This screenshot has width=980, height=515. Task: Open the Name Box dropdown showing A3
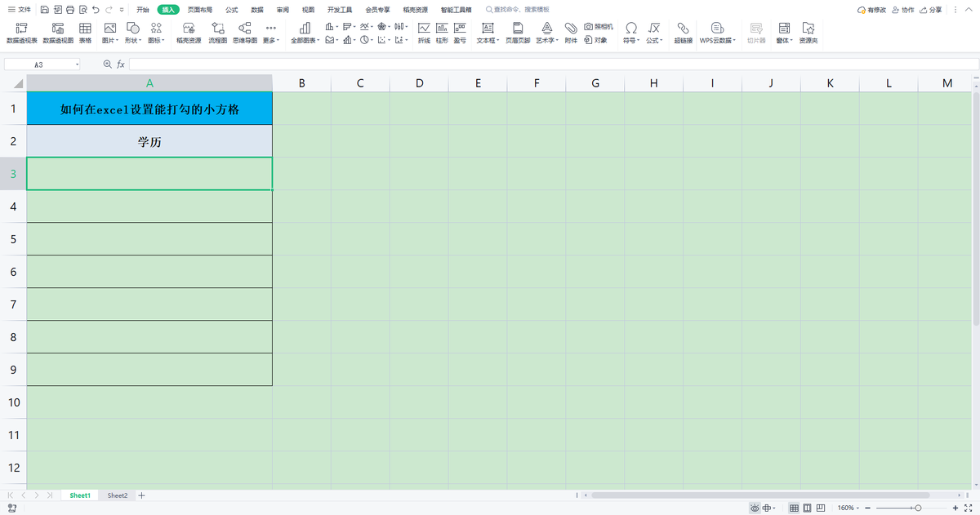pyautogui.click(x=78, y=64)
